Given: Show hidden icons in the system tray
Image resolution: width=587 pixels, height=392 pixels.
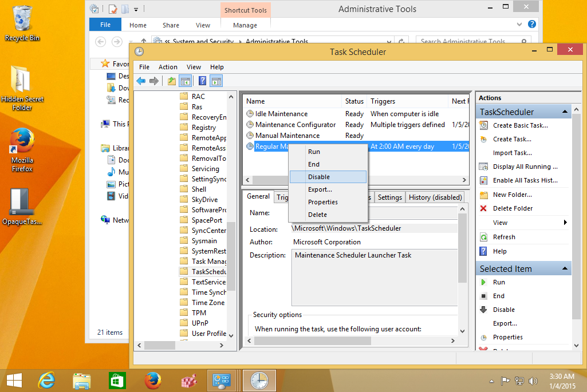Looking at the screenshot, I should (x=491, y=381).
